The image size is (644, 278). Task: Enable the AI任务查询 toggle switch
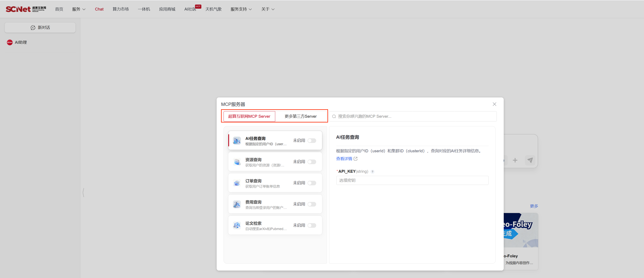point(312,140)
